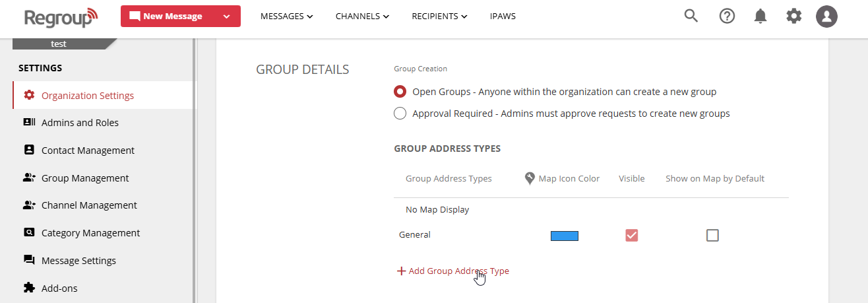
Task: Click the Category Management sidebar icon
Action: click(29, 232)
